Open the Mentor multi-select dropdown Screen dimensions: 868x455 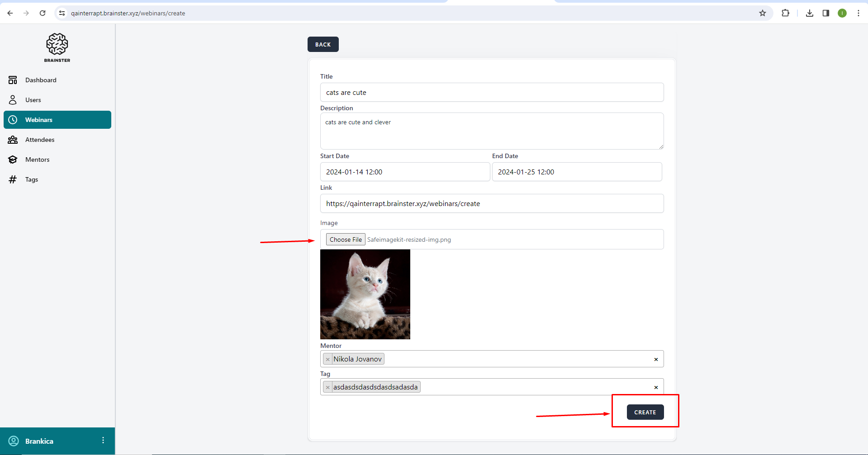click(x=516, y=359)
